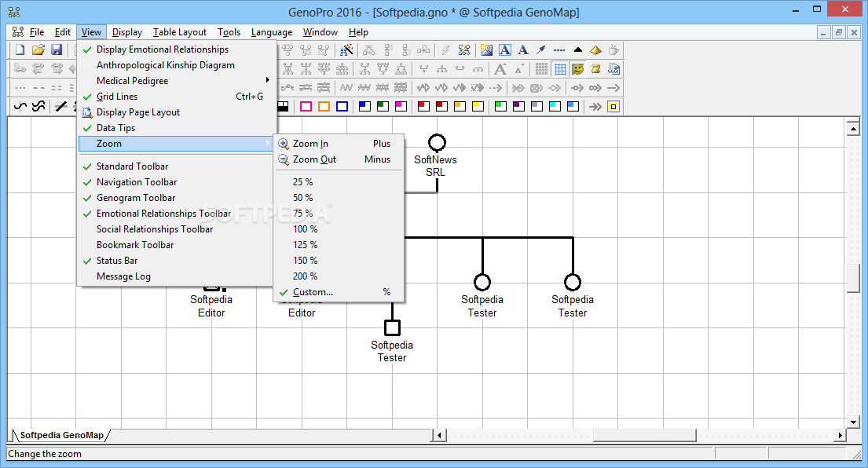Pick the blue outline color box
The height and width of the screenshot is (468, 868).
coord(342,107)
